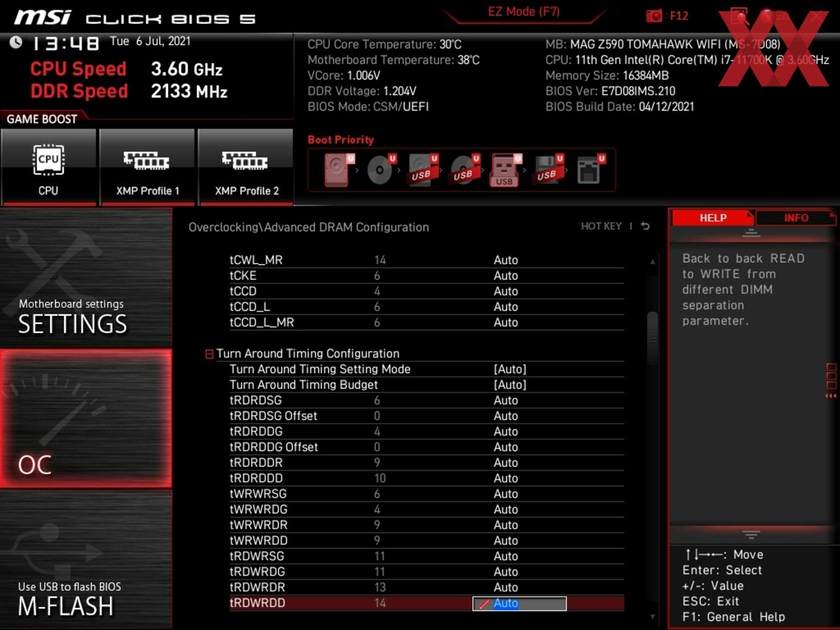
Task: Open Turn Around Timing Setting Mode dropdown
Action: click(510, 369)
